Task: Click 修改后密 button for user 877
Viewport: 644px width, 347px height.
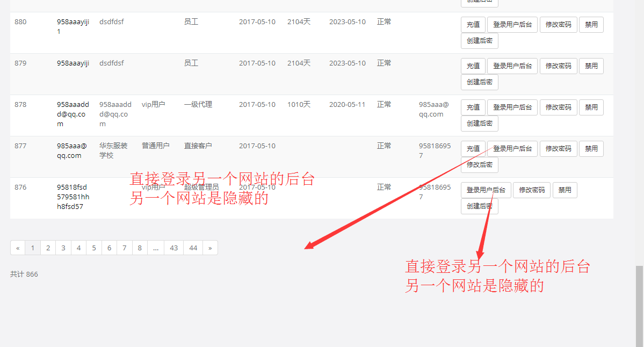Action: tap(479, 165)
